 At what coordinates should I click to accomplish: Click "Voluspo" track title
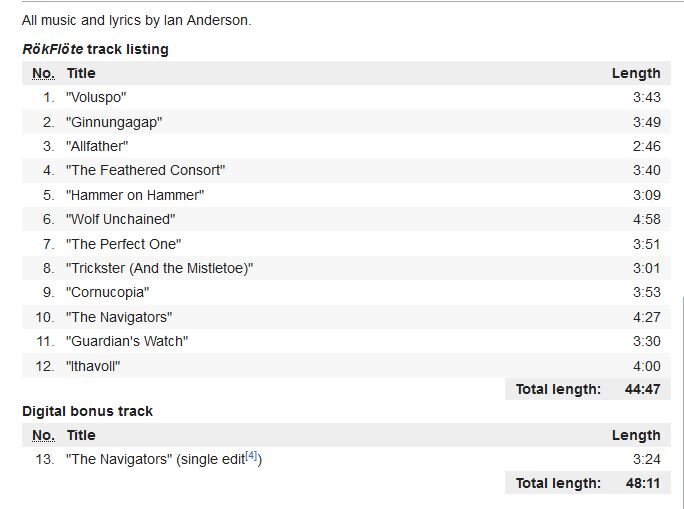click(x=96, y=97)
